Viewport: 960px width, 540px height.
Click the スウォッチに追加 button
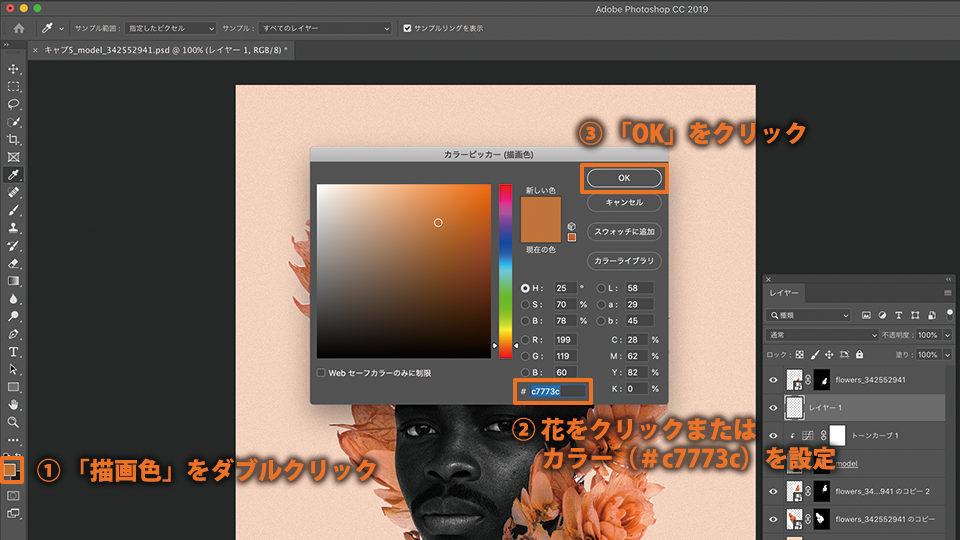(624, 231)
